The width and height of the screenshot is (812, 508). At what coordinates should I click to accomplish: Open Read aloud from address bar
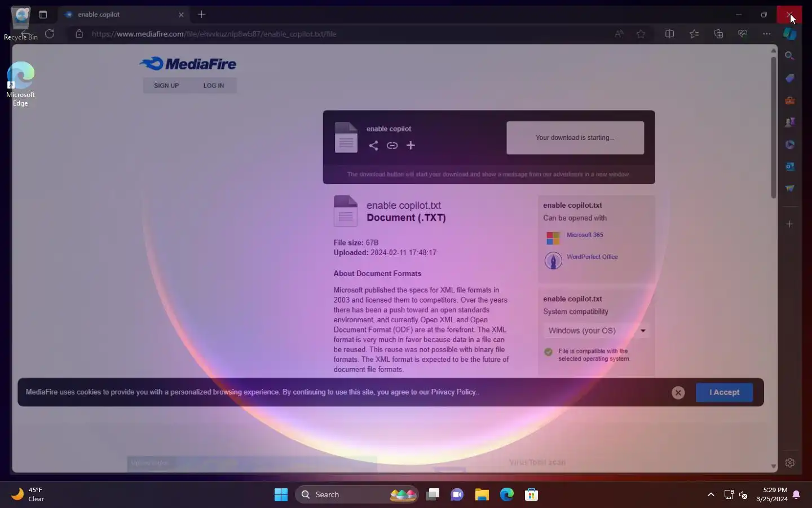pos(619,34)
